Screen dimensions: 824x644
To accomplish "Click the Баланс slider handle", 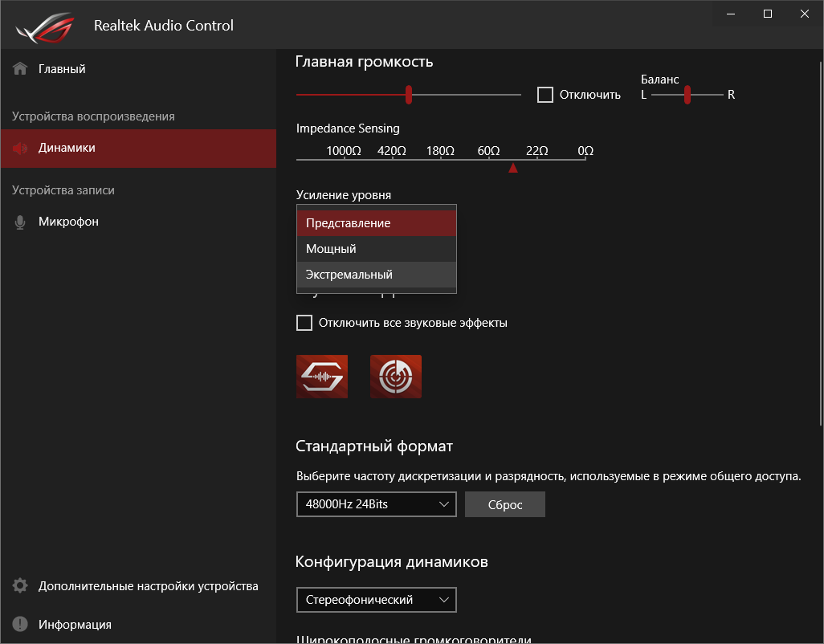I will point(687,94).
